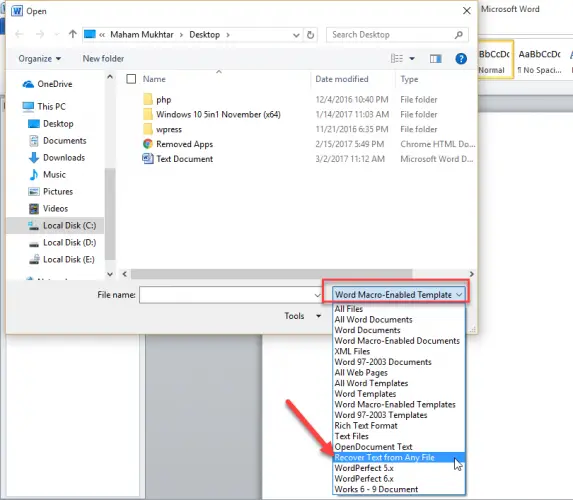Viewport: 573px width, 500px height.
Task: Choose All Word Documents filter
Action: pyautogui.click(x=399, y=319)
